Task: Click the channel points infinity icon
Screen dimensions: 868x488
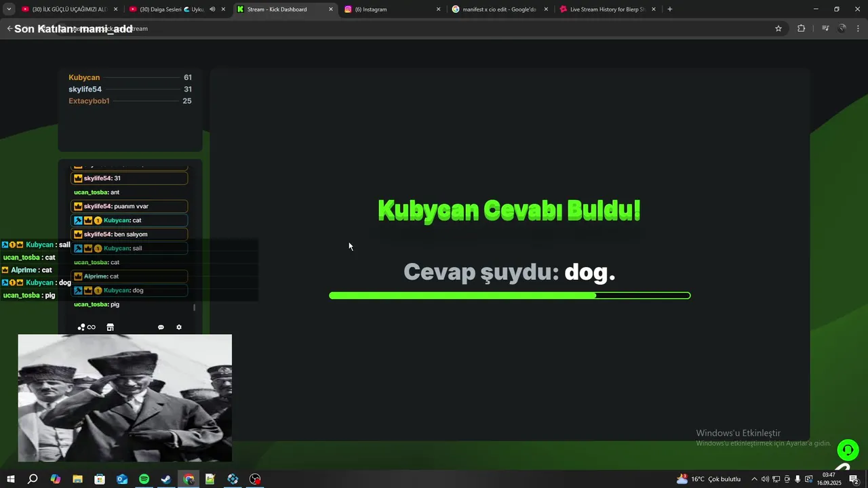Action: (91, 327)
